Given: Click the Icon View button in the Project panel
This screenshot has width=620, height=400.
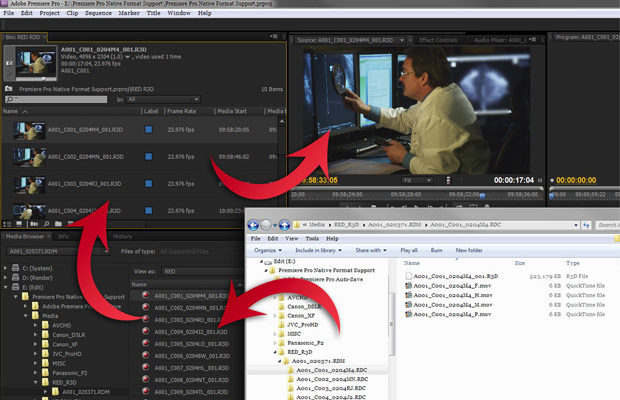Looking at the screenshot, I should pyautogui.click(x=19, y=224).
